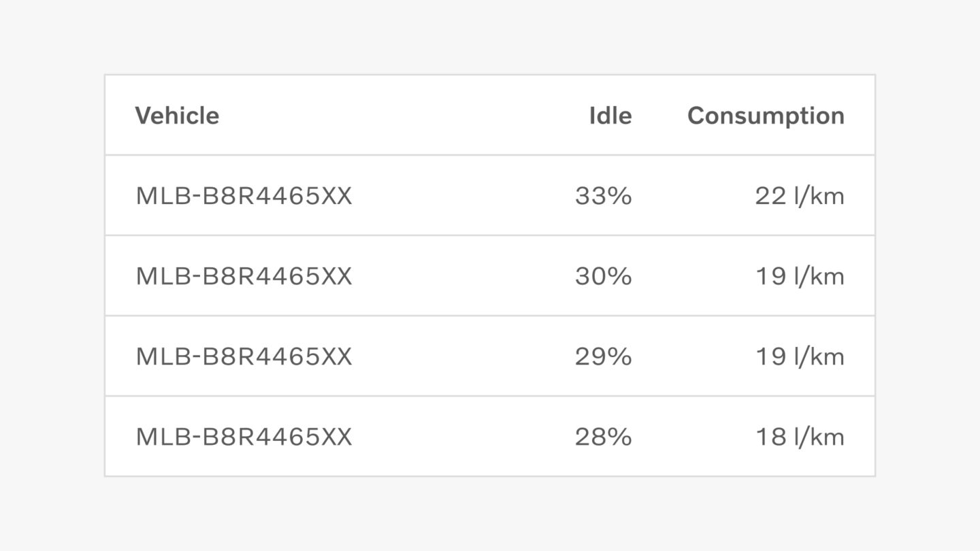Select the 22 l/km consumption cell

click(x=799, y=197)
